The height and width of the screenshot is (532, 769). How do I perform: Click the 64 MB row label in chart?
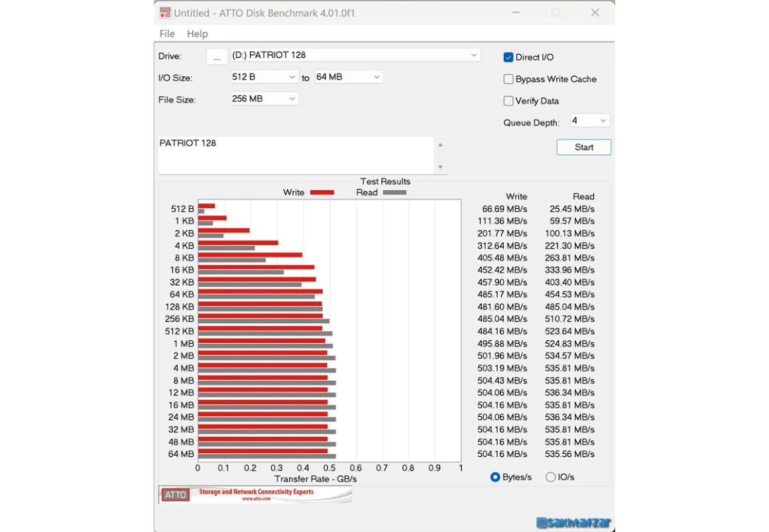click(181, 454)
